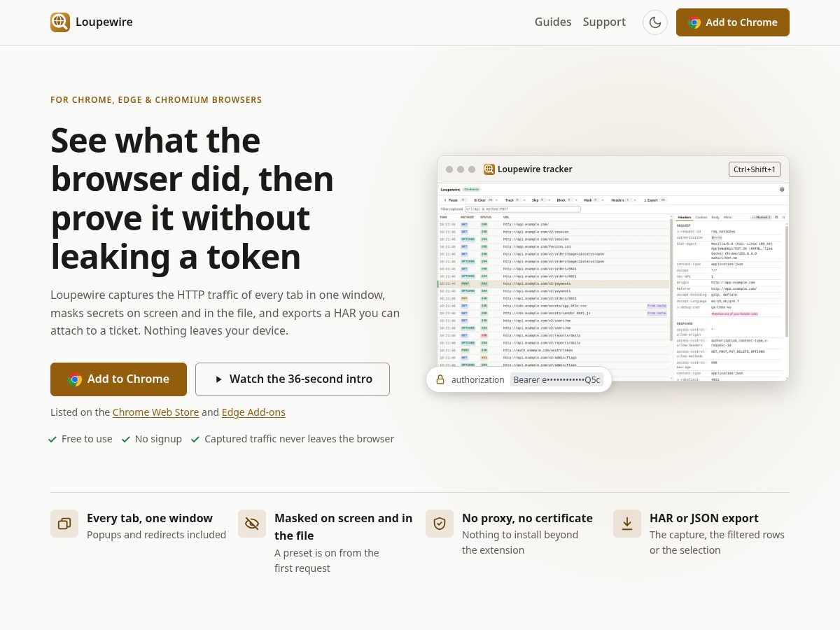
Task: Select the HAR or JSON export heading
Action: 704,518
